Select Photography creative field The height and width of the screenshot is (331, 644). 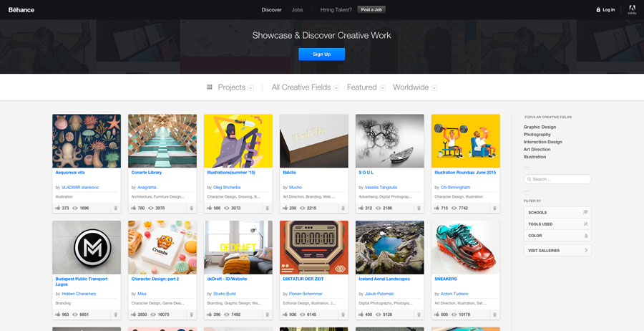[537, 135]
